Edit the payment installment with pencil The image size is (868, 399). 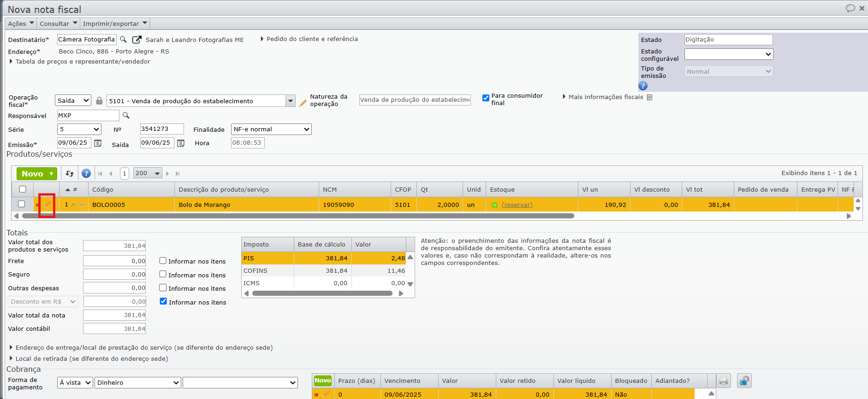coord(326,394)
